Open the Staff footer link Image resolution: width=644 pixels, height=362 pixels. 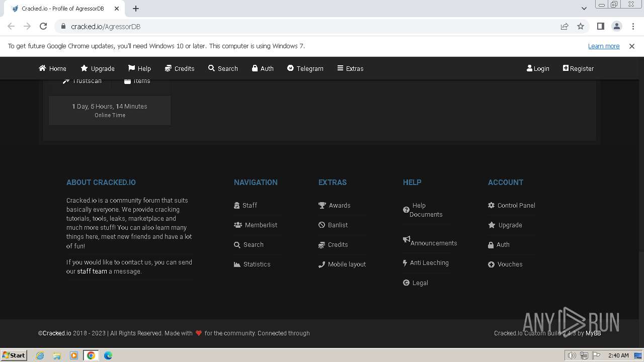pos(246,205)
